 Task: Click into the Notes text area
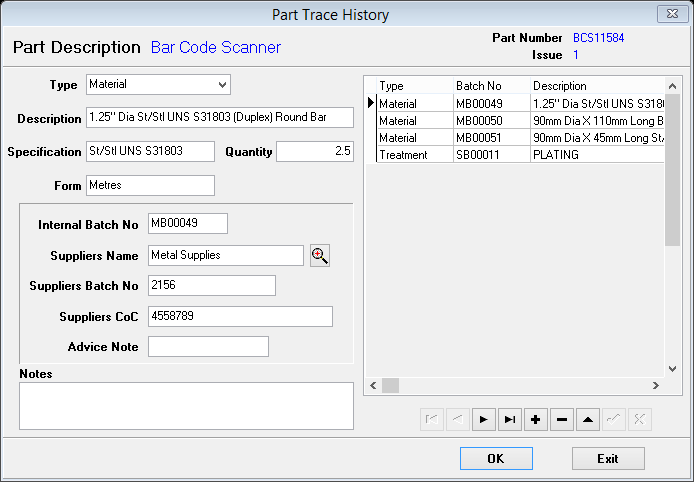186,405
